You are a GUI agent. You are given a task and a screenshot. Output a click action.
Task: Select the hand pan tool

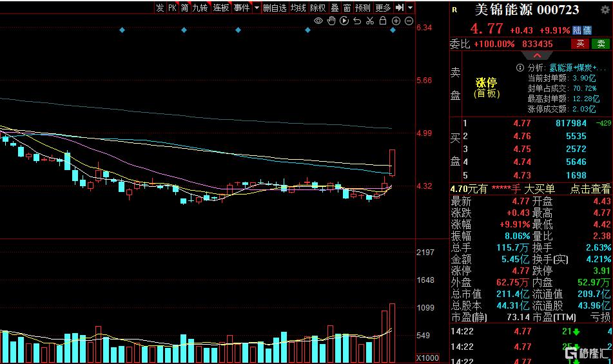click(331, 21)
